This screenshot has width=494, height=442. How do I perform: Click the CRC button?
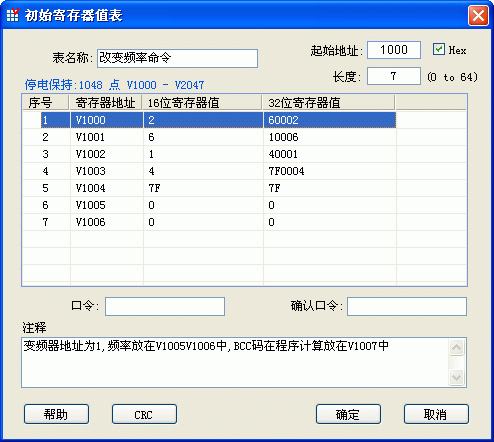(x=144, y=414)
